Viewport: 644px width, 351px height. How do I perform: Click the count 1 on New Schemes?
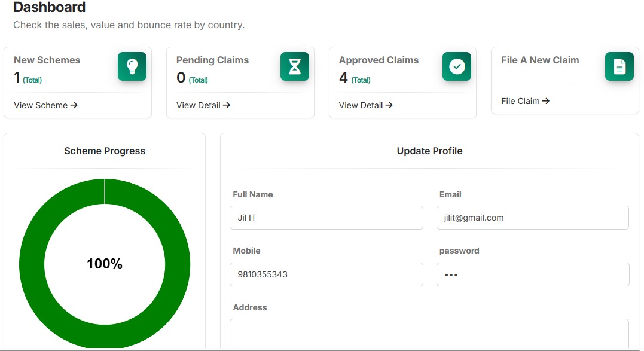(x=17, y=77)
